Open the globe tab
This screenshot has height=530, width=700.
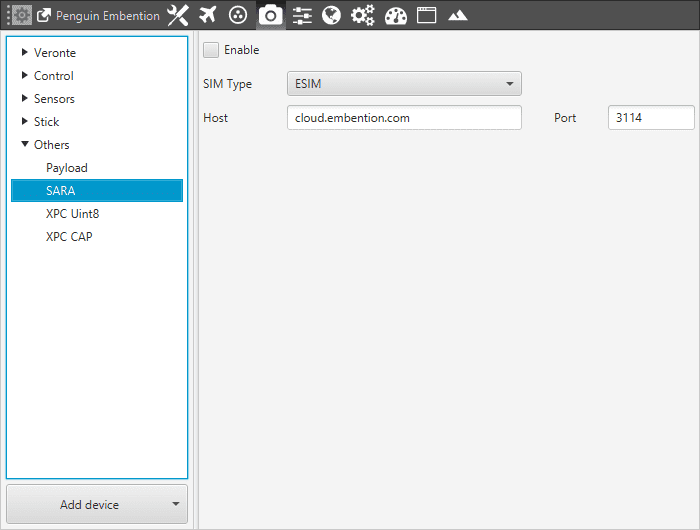tap(331, 16)
